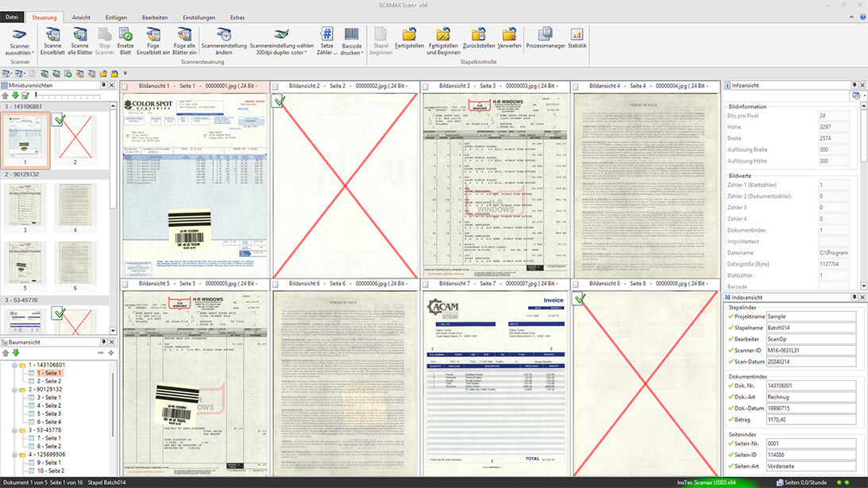Click Scanne alle Blätter in the ribbon
Screen dimensions: 868x488
coord(79,40)
